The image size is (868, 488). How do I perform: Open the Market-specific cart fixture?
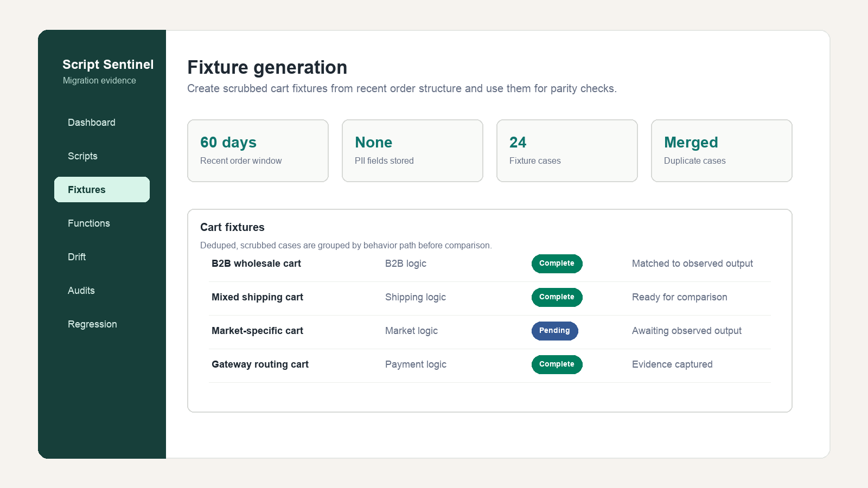[x=490, y=331]
